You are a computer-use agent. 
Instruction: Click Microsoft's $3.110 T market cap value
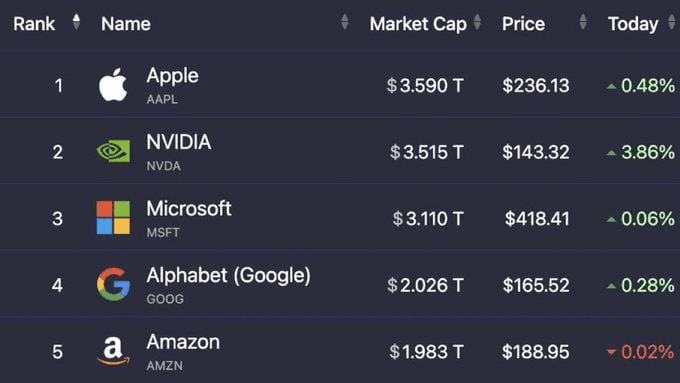coord(428,219)
